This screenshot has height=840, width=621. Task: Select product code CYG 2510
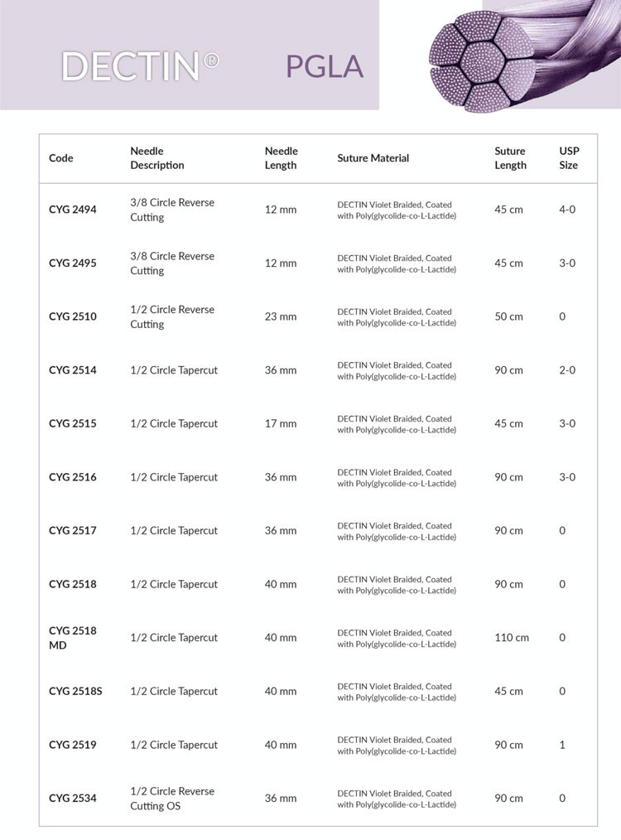73,316
